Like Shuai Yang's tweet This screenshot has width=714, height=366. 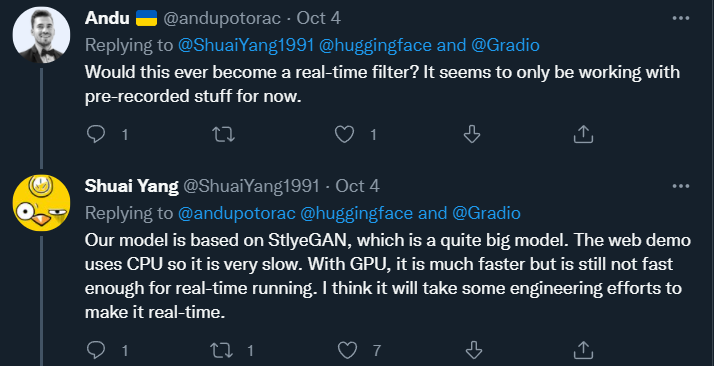pos(347,350)
